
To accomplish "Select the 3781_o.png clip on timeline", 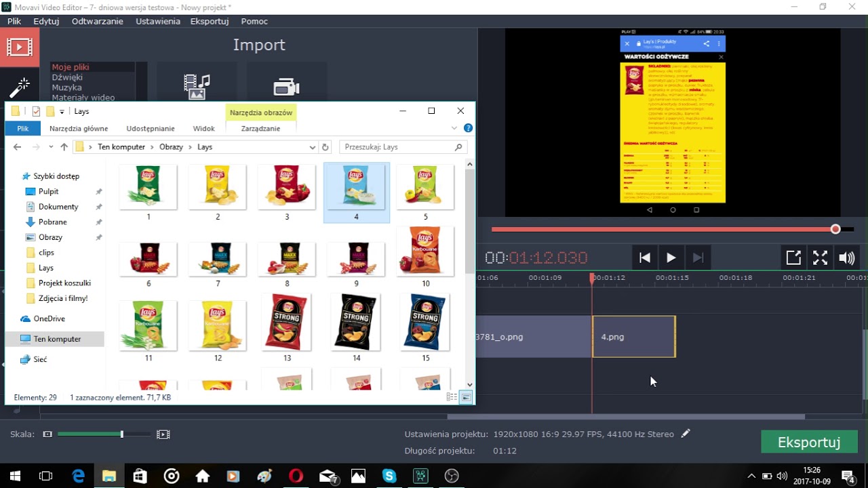I will (x=534, y=337).
